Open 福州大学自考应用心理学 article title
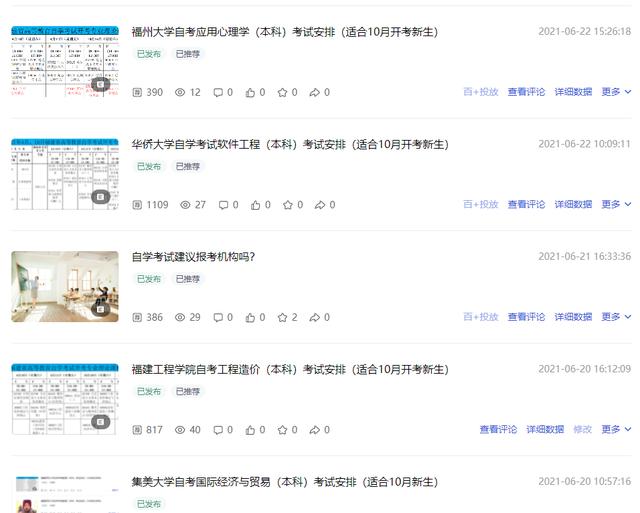 284,32
